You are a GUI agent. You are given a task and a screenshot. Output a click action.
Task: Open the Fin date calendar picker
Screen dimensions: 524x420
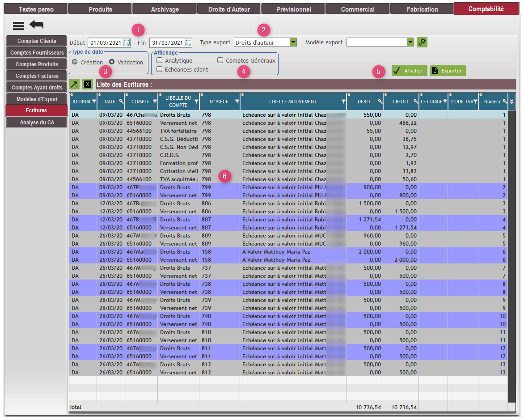[188, 42]
